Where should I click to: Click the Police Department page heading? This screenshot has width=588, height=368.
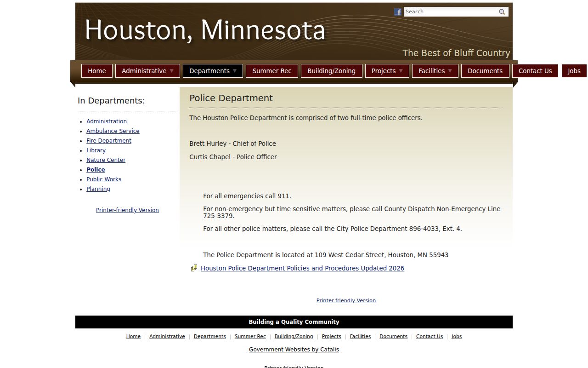pos(231,98)
